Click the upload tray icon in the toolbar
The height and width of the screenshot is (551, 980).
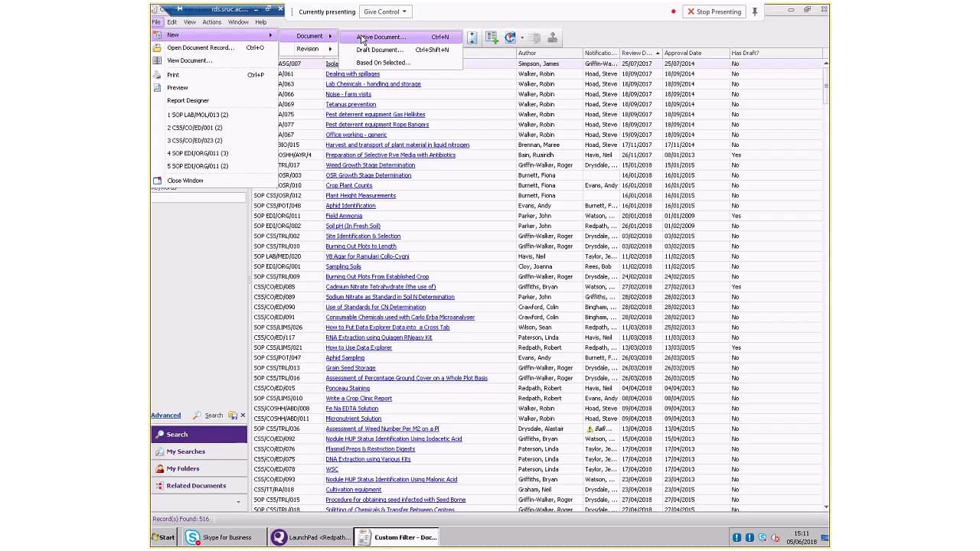[552, 37]
